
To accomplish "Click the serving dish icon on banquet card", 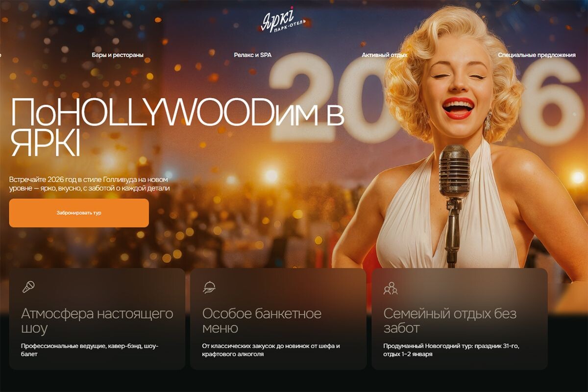I will coord(209,287).
